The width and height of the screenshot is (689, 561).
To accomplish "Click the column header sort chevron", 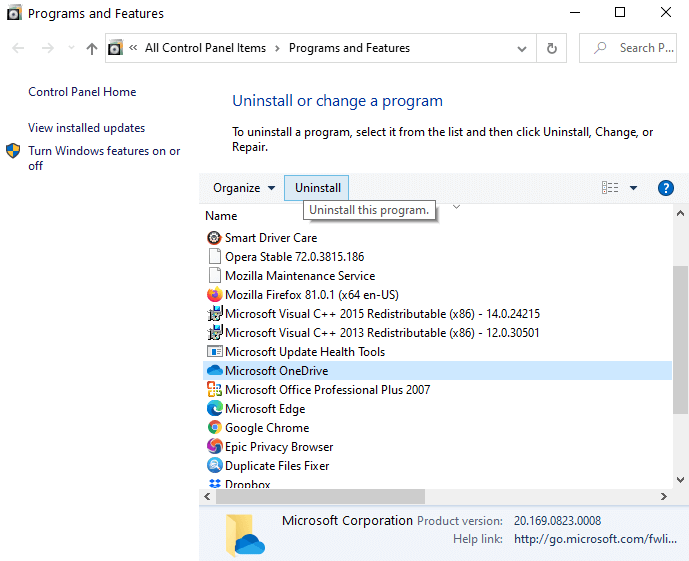I will [457, 207].
